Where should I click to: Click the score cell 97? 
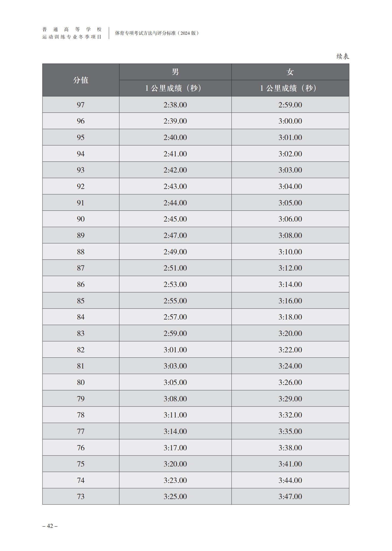coord(81,105)
